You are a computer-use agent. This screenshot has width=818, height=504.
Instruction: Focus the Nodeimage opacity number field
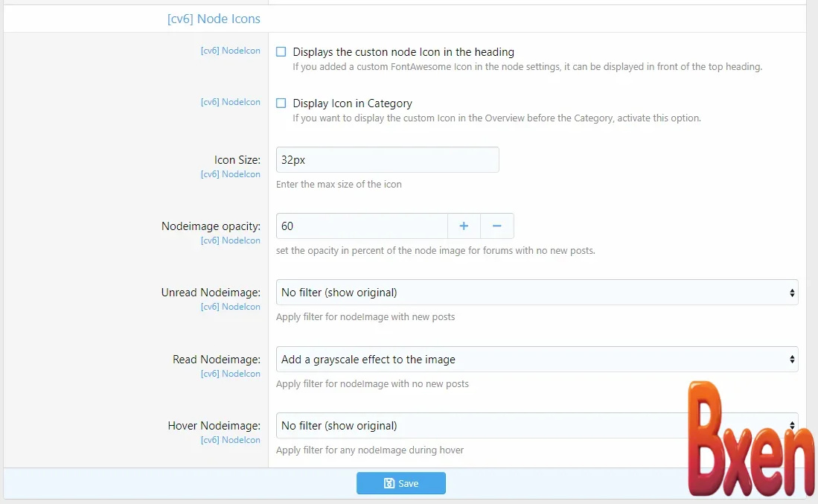coord(361,226)
